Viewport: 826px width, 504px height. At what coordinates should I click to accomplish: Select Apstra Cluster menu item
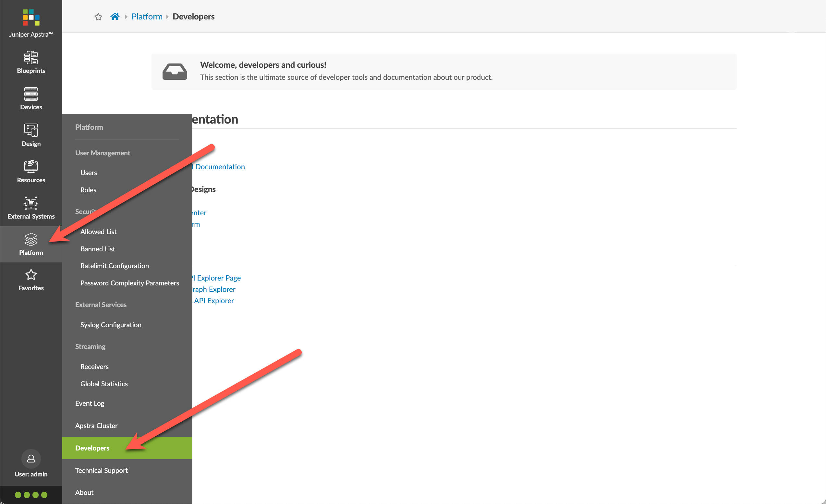click(97, 426)
